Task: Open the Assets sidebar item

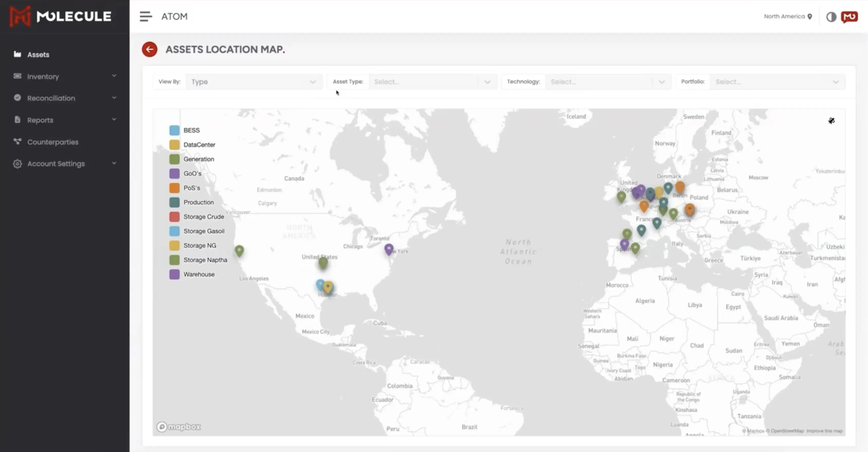Action: coord(38,55)
